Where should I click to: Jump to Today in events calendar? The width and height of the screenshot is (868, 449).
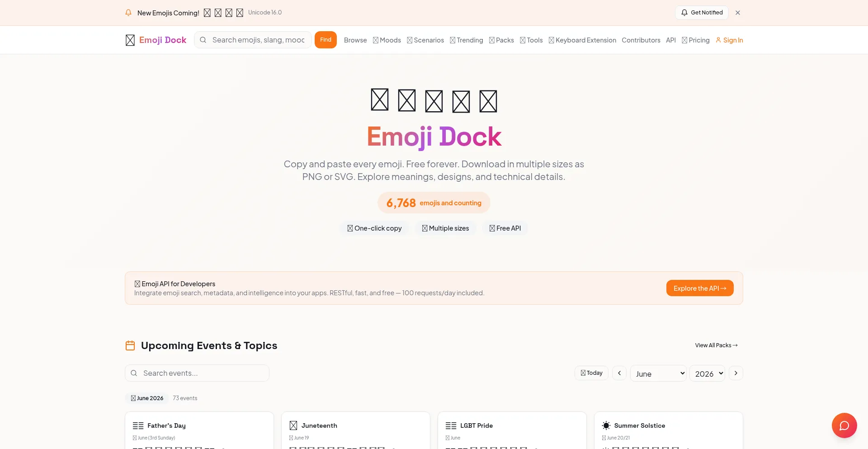click(x=591, y=373)
